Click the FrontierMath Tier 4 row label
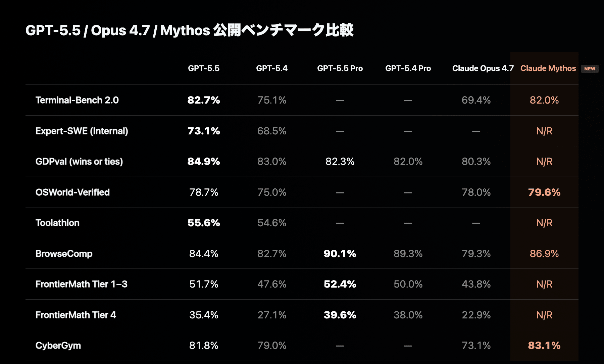Screen dimensions: 604x364 (x=76, y=315)
